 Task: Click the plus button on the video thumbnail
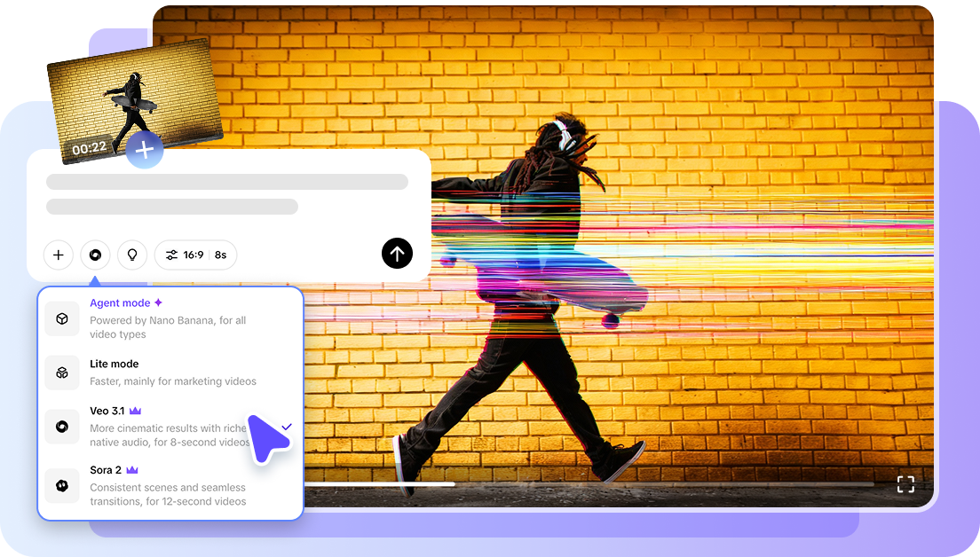(145, 150)
